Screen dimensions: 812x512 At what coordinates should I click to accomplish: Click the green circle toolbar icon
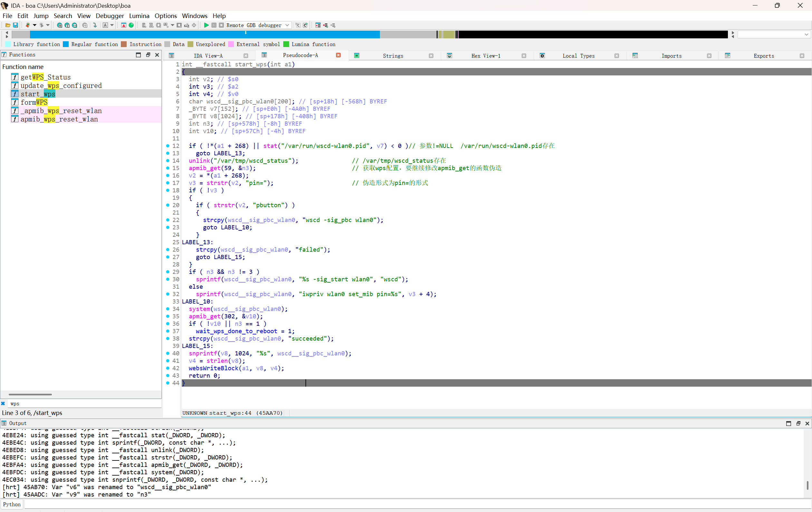pyautogui.click(x=131, y=25)
